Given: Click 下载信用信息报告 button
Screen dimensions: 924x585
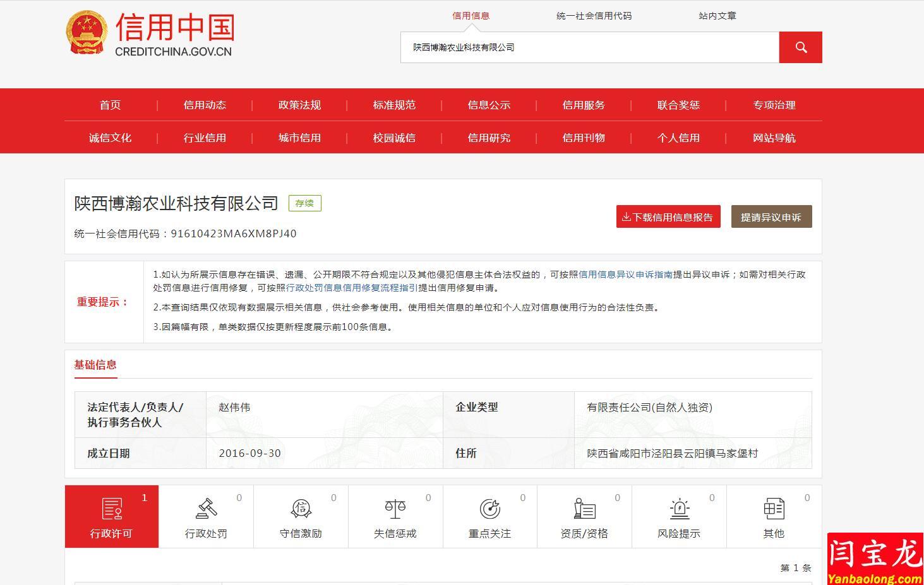Looking at the screenshot, I should tap(668, 217).
